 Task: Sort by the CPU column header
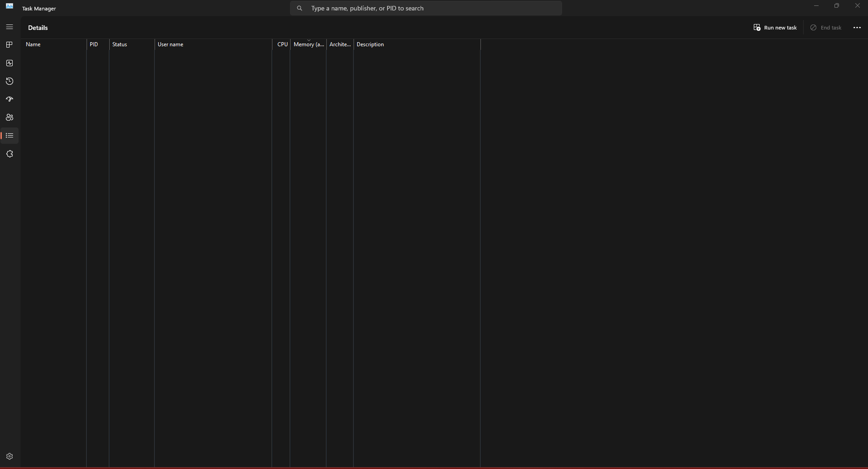pyautogui.click(x=281, y=44)
